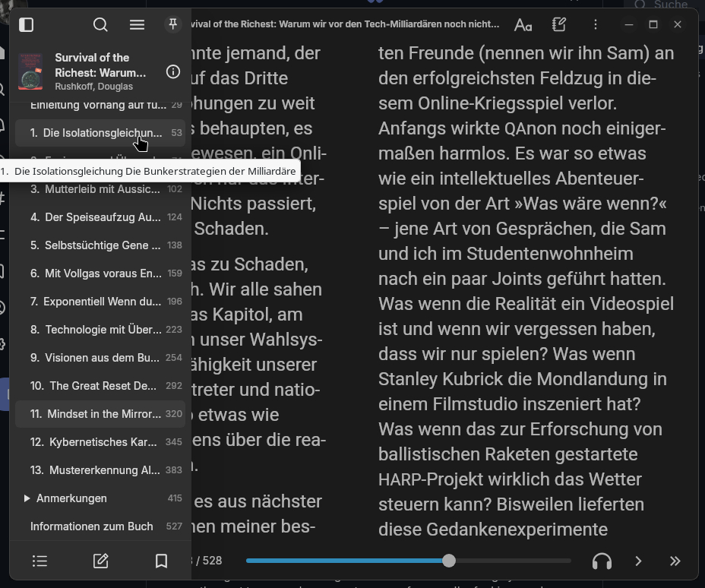Open the sidebar hamburger menu
The width and height of the screenshot is (705, 588).
[137, 25]
